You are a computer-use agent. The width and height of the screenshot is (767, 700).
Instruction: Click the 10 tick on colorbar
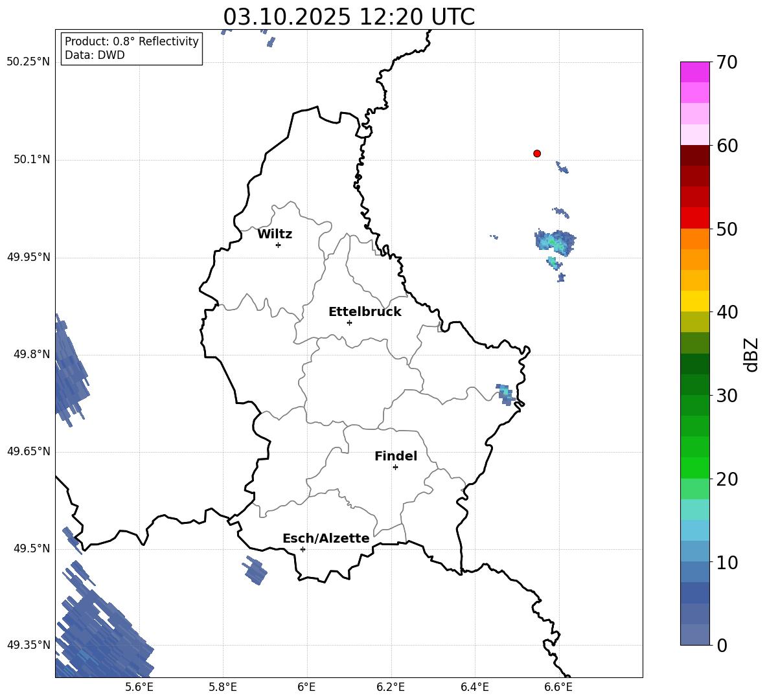(x=726, y=562)
